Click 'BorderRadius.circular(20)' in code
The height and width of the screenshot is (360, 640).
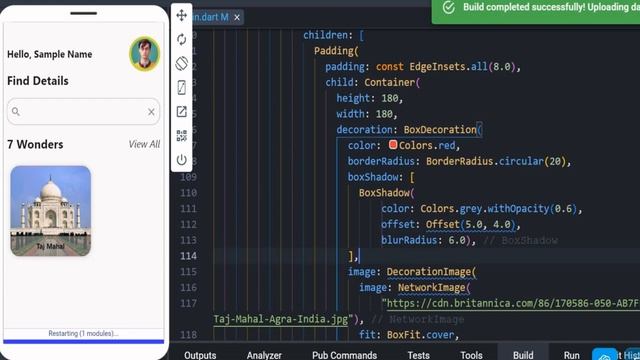pos(496,161)
